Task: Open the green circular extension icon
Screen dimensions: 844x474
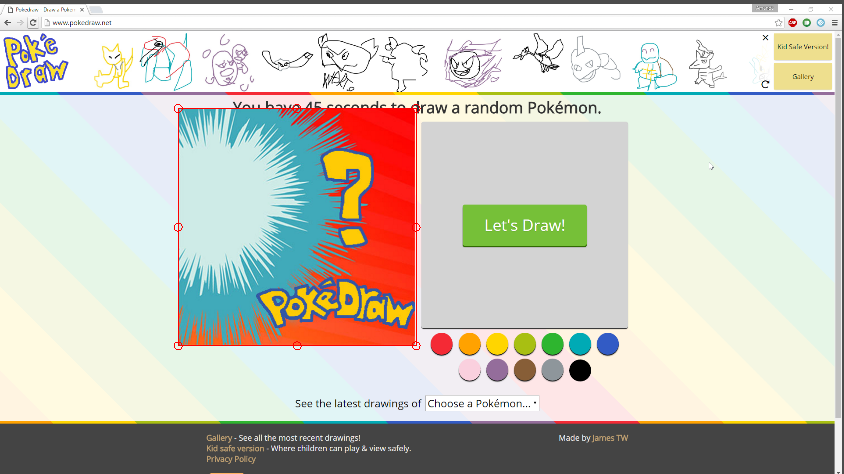Action: pos(806,23)
